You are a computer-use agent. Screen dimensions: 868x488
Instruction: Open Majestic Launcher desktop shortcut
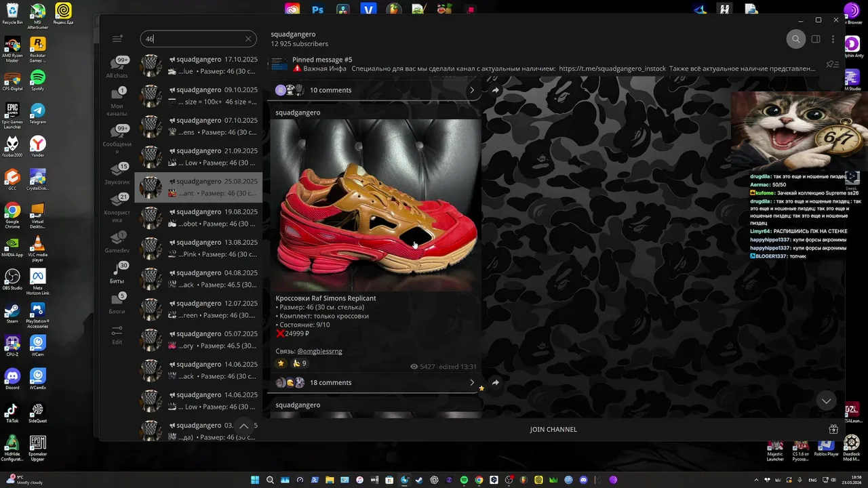[775, 450]
